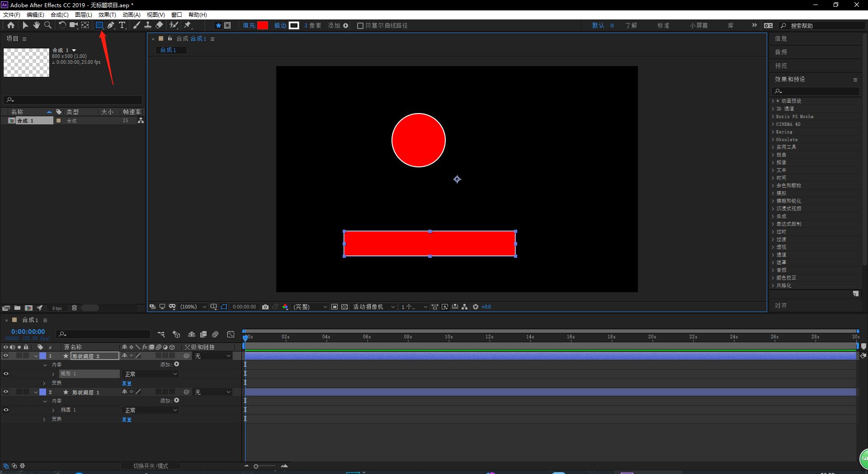
Task: Open the 填充 fill options link
Action: tap(249, 26)
